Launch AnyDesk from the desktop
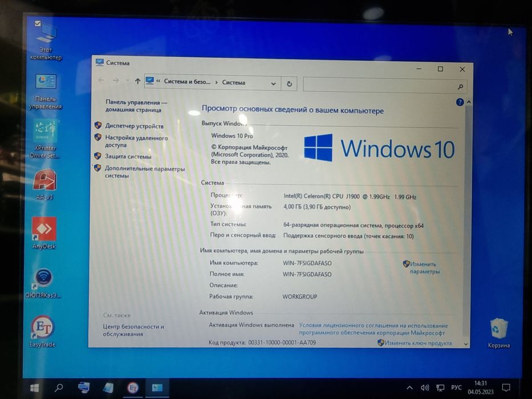 tap(44, 234)
